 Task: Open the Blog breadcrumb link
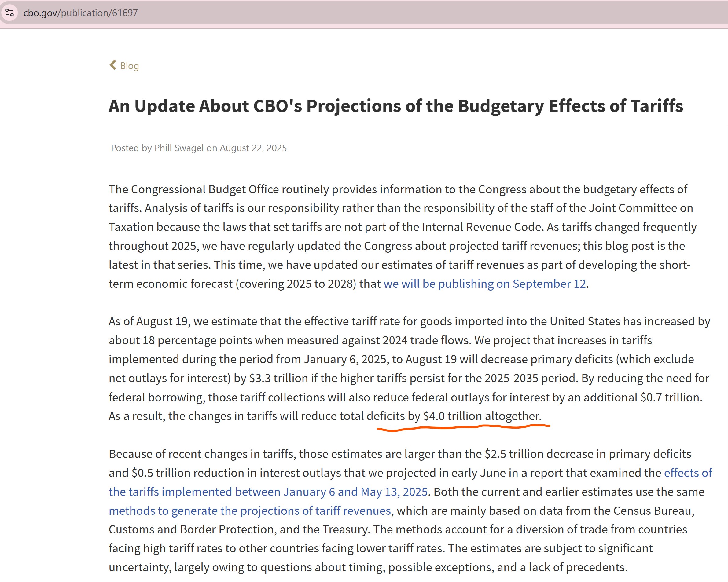tap(129, 65)
